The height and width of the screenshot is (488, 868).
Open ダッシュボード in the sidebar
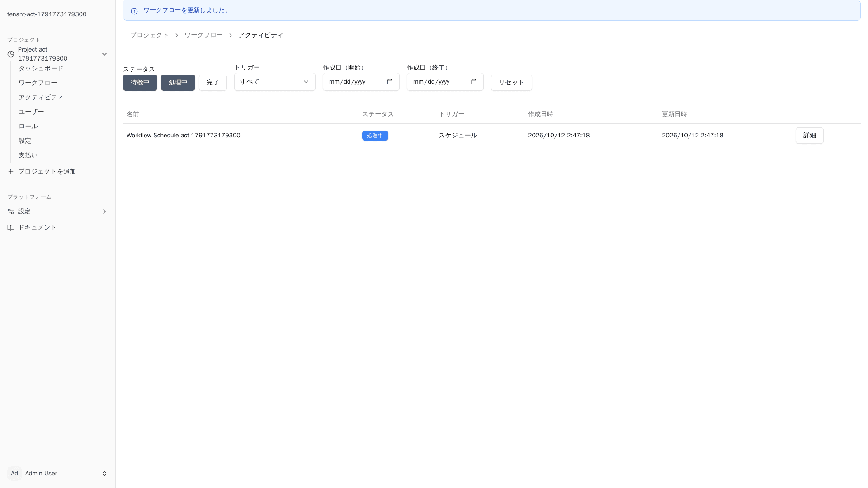click(41, 69)
